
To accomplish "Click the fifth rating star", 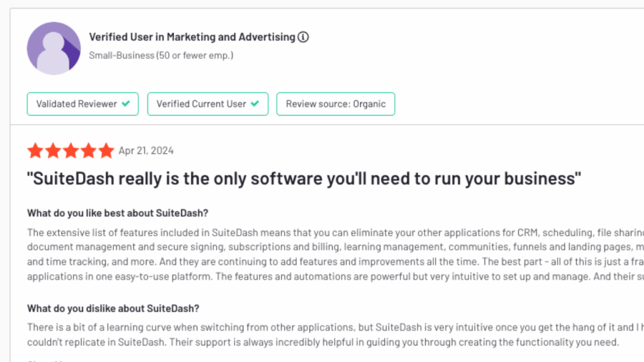I will pyautogui.click(x=106, y=151).
